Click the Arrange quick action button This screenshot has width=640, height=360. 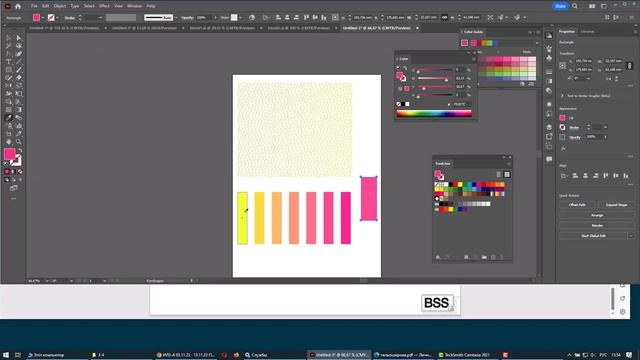tap(597, 215)
